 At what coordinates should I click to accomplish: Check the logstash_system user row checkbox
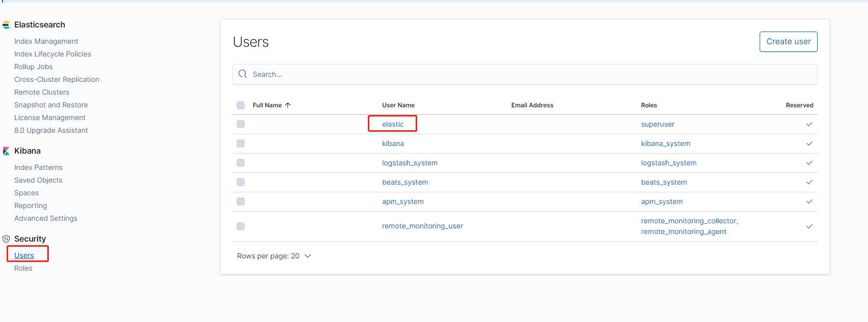[x=241, y=163]
